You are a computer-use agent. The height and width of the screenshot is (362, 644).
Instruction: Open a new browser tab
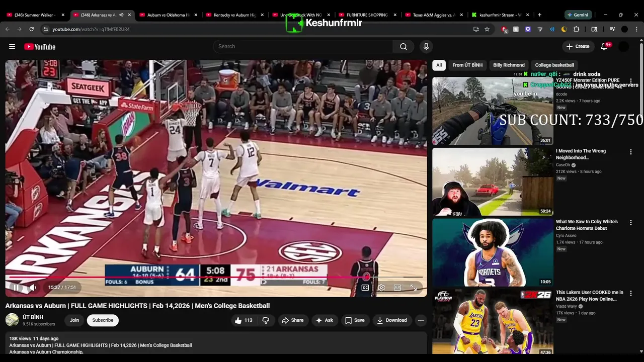click(x=540, y=15)
